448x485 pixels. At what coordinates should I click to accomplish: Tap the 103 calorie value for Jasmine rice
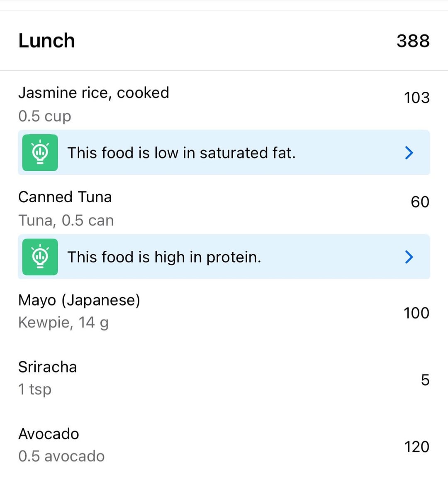pyautogui.click(x=416, y=98)
